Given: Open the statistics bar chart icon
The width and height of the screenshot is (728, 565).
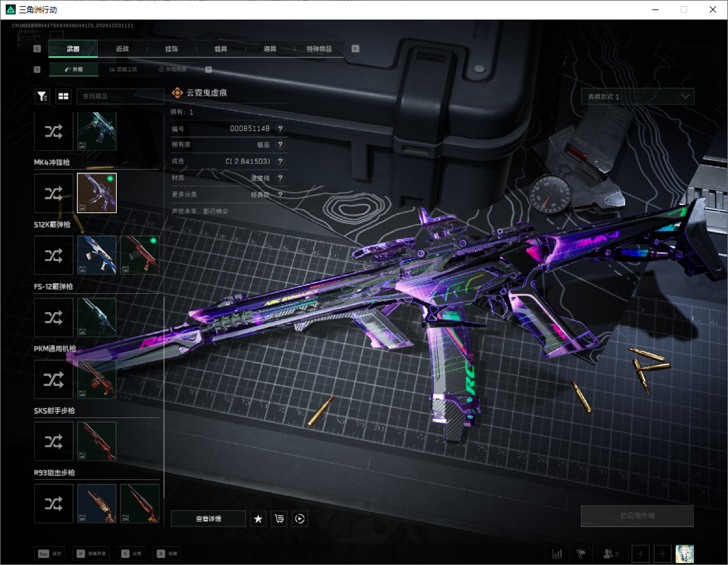Looking at the screenshot, I should pyautogui.click(x=557, y=554).
